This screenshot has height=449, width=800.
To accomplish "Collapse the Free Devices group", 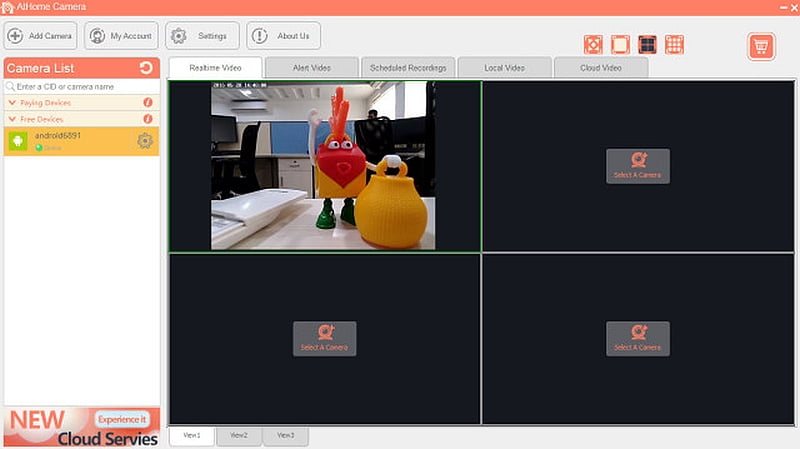I will (x=12, y=119).
